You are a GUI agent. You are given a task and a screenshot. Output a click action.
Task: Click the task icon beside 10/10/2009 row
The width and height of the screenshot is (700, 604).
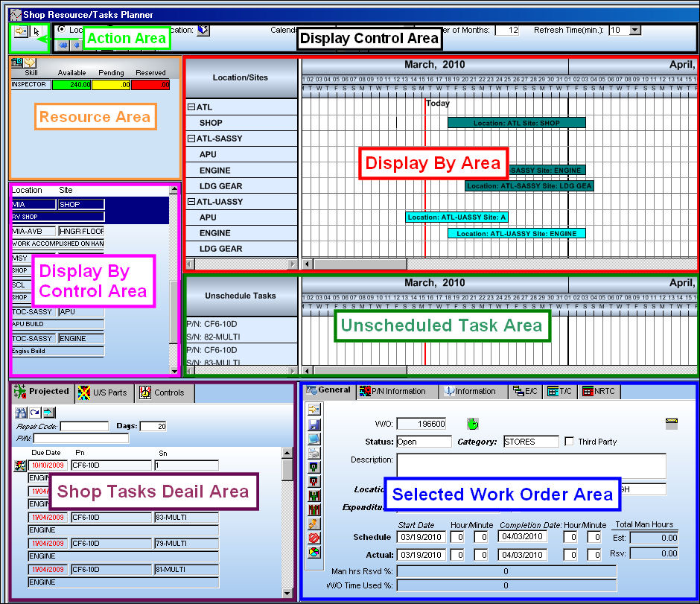pos(19,465)
